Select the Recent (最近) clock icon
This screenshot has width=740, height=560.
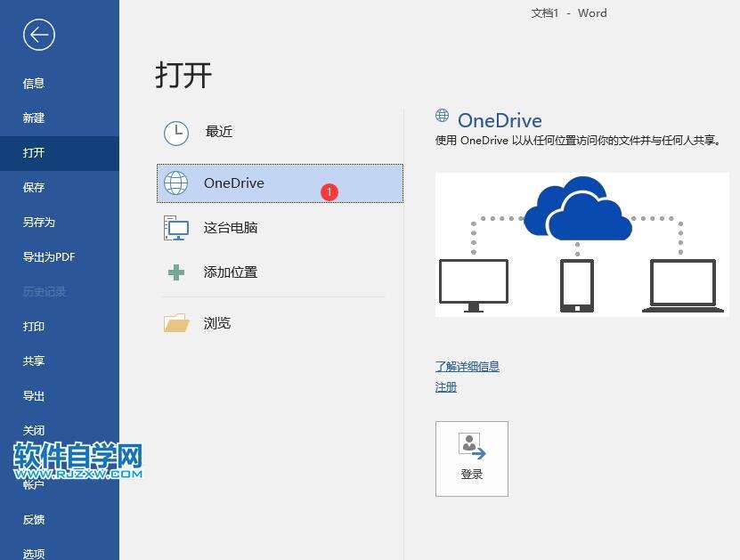tap(176, 132)
